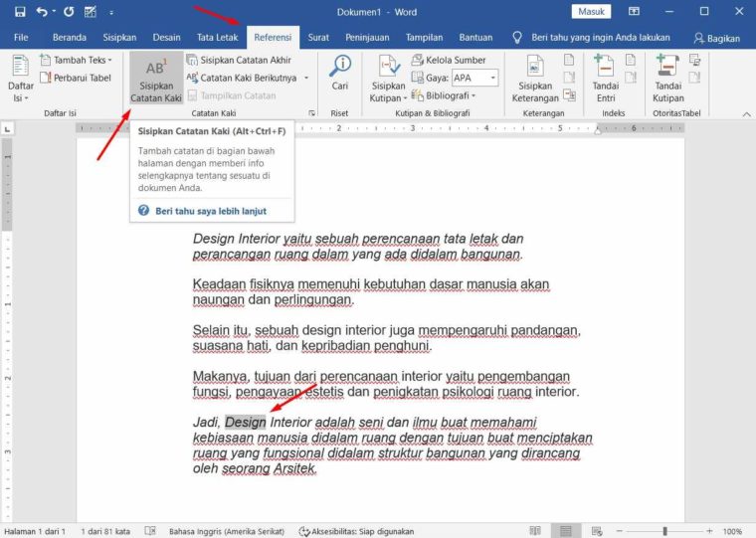Click the Save icon in quick access toolbar
The height and width of the screenshot is (538, 756).
click(17, 12)
